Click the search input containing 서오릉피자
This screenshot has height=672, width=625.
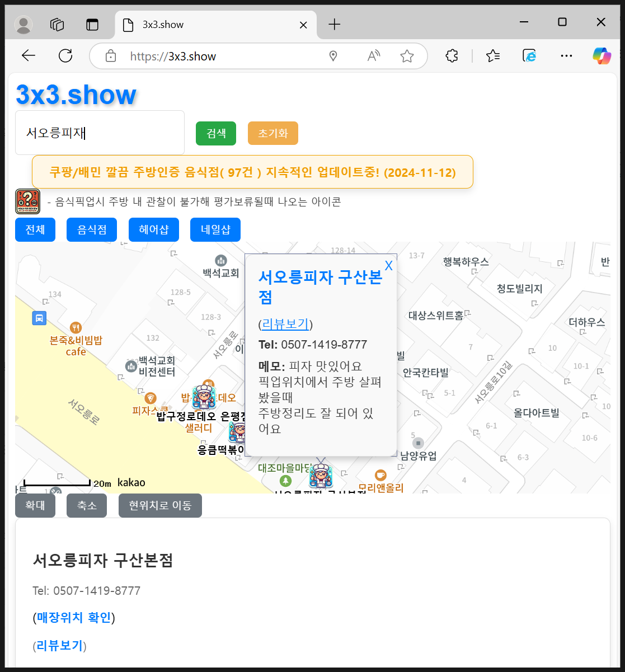[x=100, y=133]
